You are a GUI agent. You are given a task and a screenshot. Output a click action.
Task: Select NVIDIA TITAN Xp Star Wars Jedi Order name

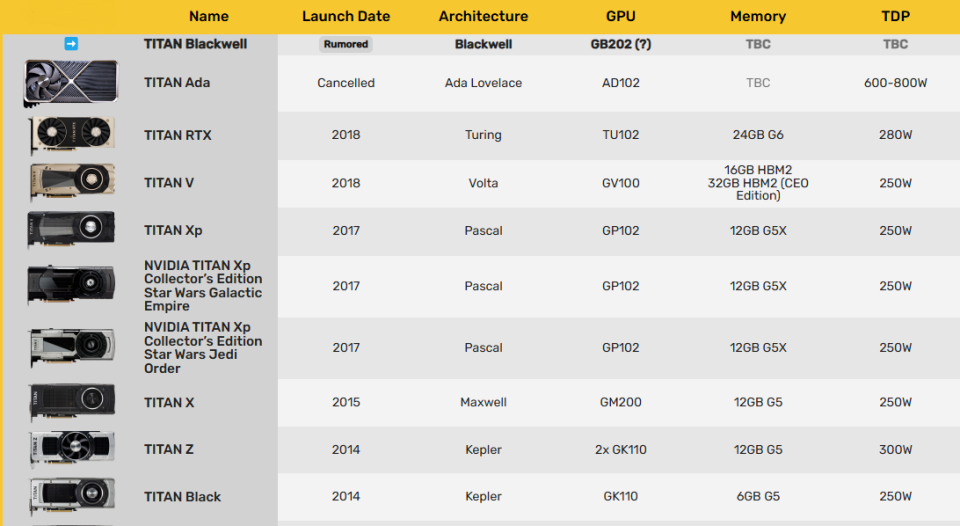(203, 348)
